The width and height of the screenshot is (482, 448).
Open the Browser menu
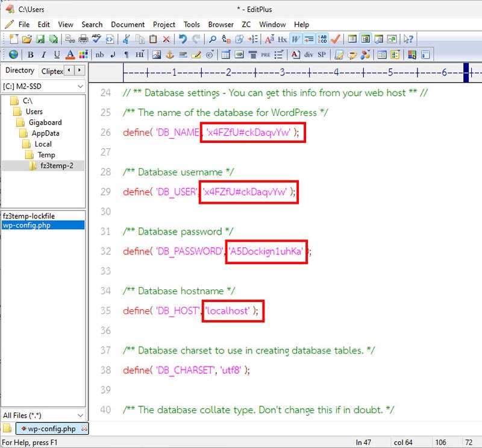[221, 25]
